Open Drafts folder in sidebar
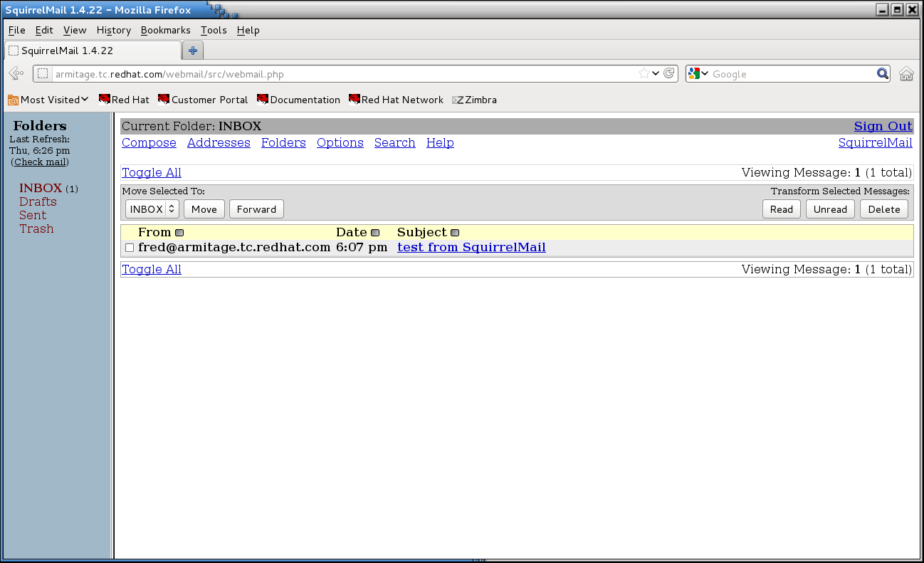 point(38,201)
